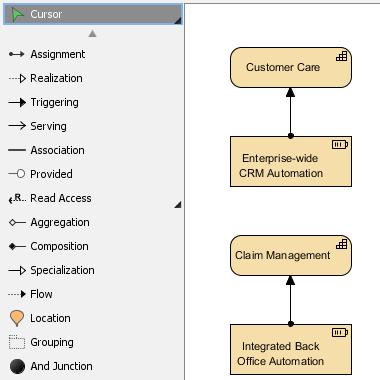Expand the Read Access tool variants arrow

tap(178, 205)
